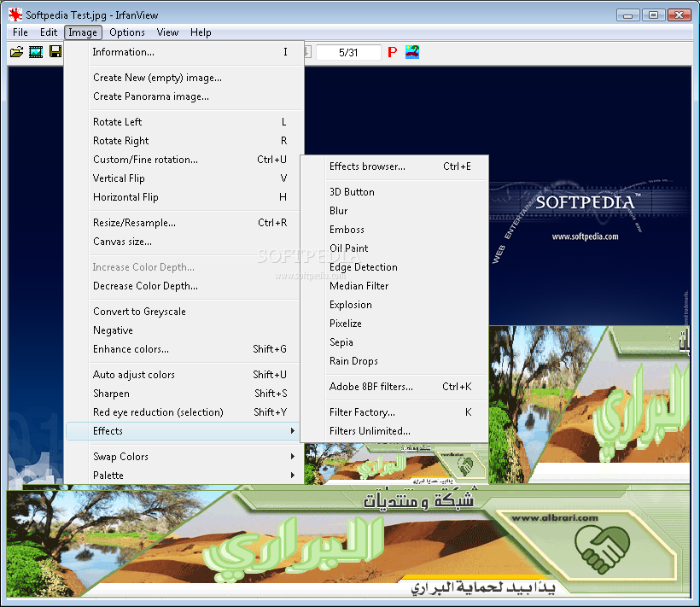Screen dimensions: 700x607
Task: Expand the Swap Colors submenu
Action: tap(184, 457)
